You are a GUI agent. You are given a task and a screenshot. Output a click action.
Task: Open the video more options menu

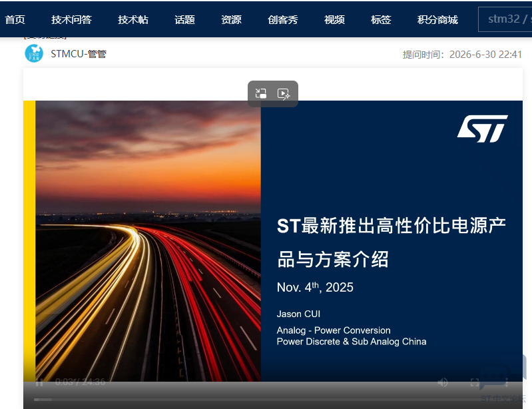tap(507, 382)
